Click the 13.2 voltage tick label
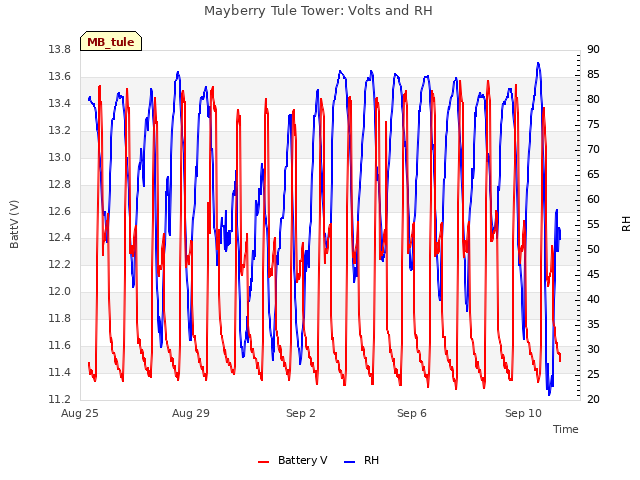Viewport: 640px width, 480px height. 60,131
